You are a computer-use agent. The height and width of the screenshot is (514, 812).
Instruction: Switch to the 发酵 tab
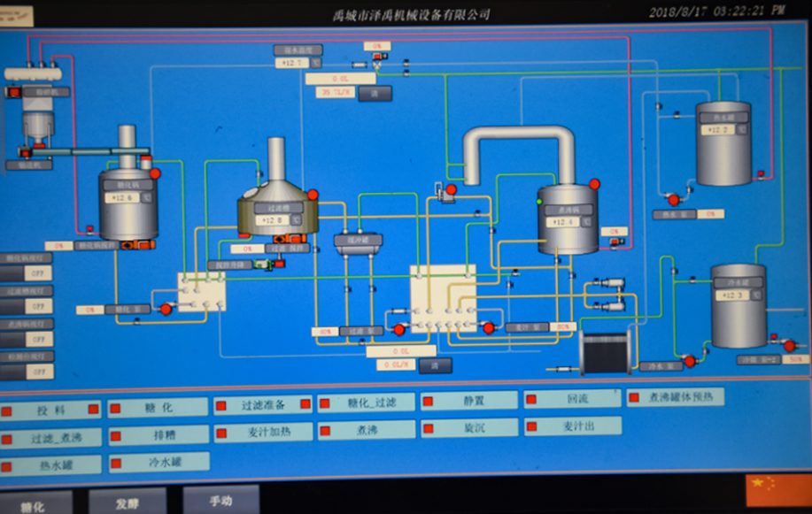pyautogui.click(x=127, y=503)
